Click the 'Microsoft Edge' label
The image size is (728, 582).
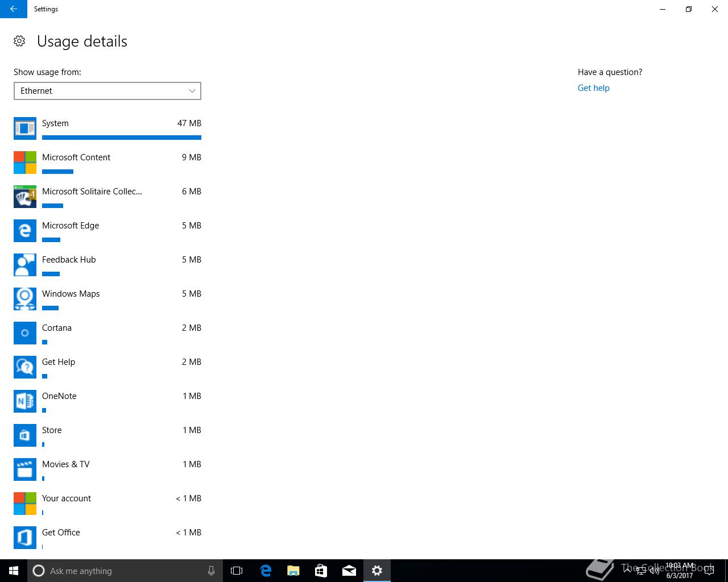click(x=71, y=226)
